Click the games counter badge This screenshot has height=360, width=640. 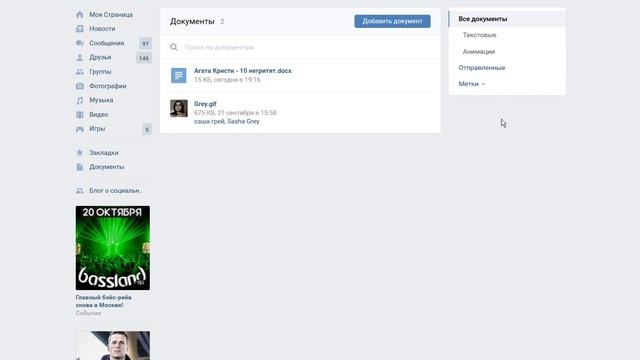147,130
